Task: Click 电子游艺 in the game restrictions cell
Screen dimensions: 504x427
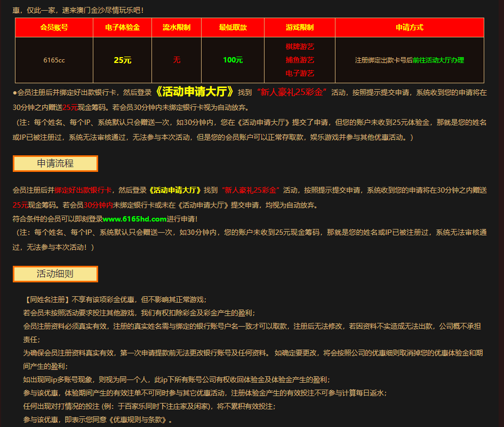Action: point(300,73)
